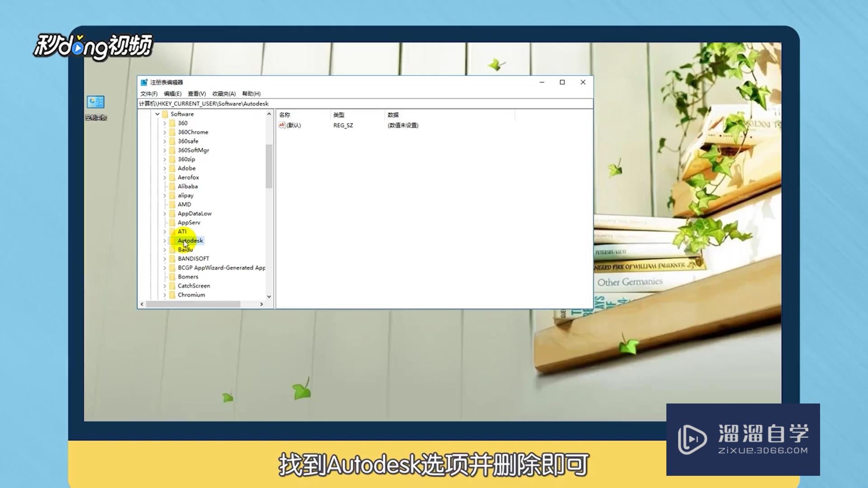The width and height of the screenshot is (868, 488).
Task: Click the 查看 menu item
Action: (x=197, y=94)
